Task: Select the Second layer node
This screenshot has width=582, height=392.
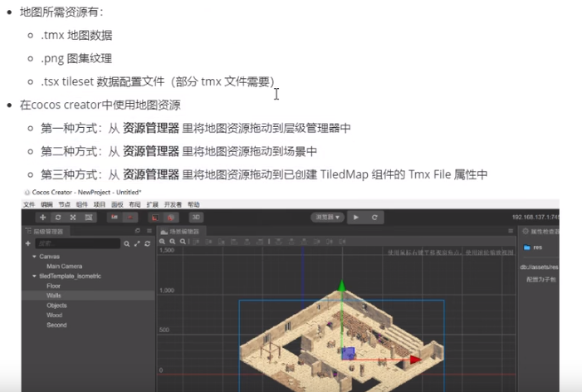Action: (56, 325)
